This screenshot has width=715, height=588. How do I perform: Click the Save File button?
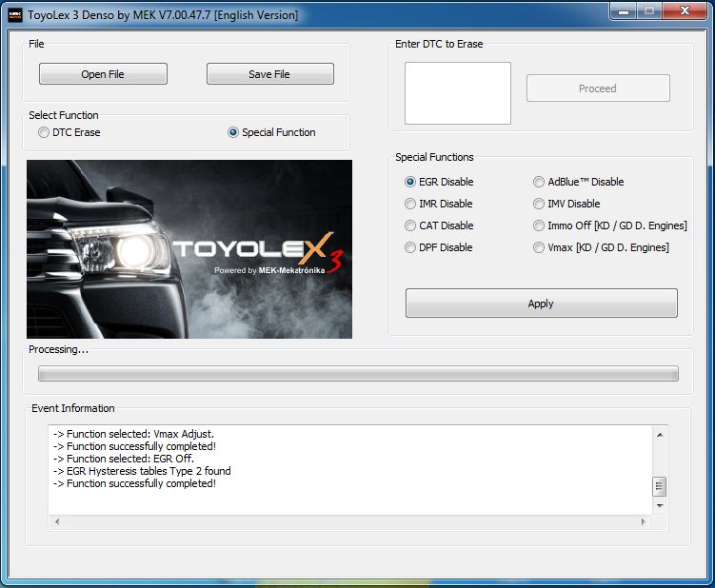[x=269, y=74]
